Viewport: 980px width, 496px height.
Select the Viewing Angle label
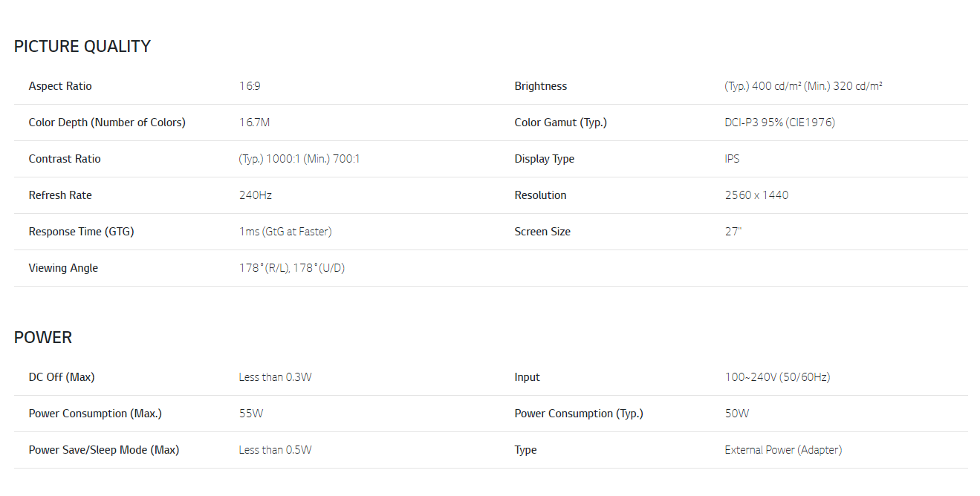coord(63,268)
